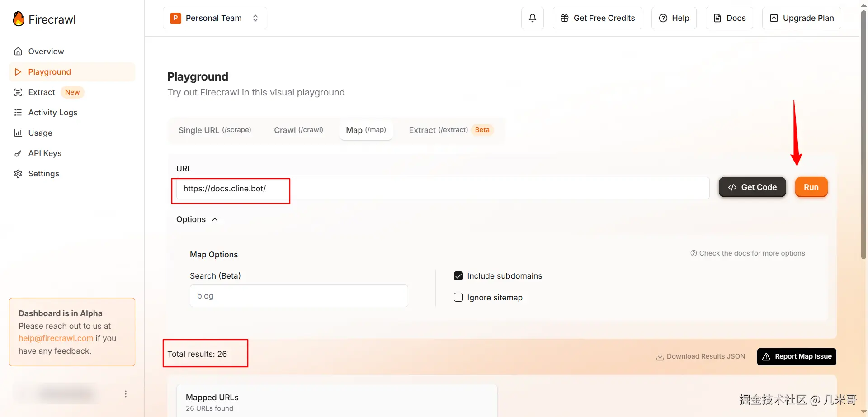Open the user menu three-dot icon
868x417 pixels.
pyautogui.click(x=126, y=394)
